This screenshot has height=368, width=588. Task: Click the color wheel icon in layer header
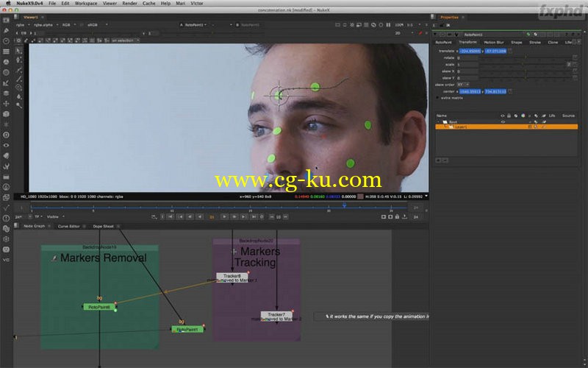click(x=523, y=116)
